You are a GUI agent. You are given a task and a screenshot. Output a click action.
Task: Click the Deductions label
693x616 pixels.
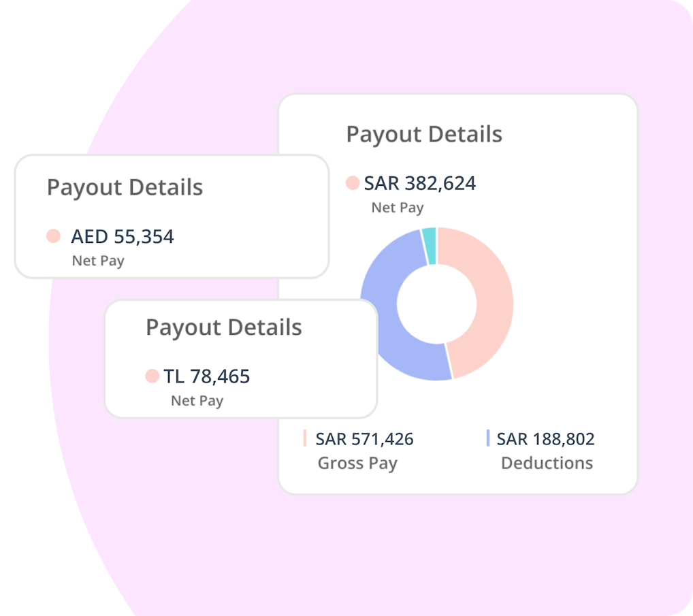(547, 464)
